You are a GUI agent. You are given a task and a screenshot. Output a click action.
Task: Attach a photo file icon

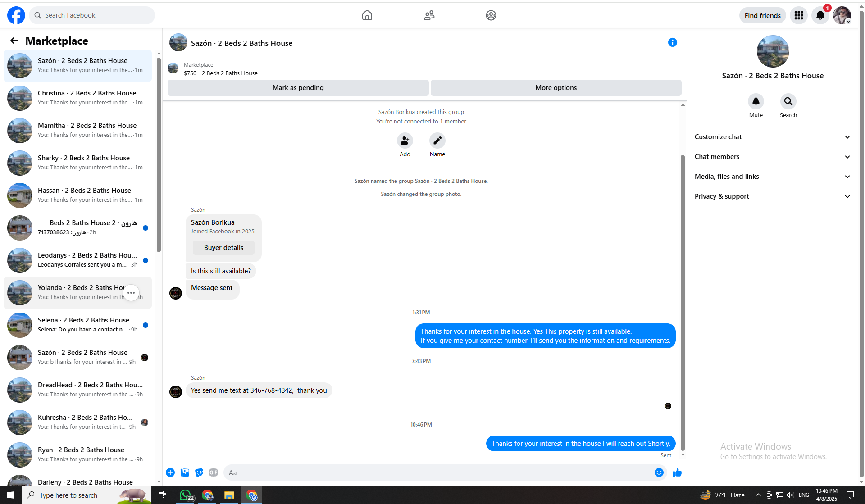coord(185,472)
